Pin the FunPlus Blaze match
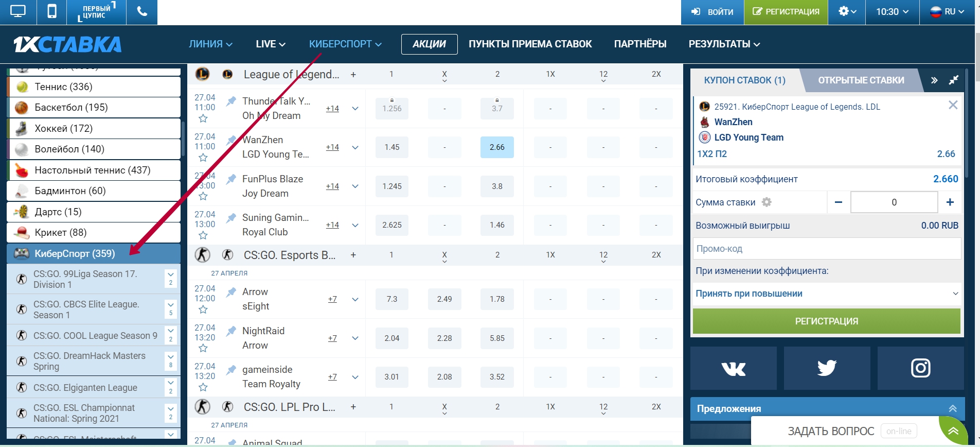Screen dimensions: 980x447 coord(231,179)
